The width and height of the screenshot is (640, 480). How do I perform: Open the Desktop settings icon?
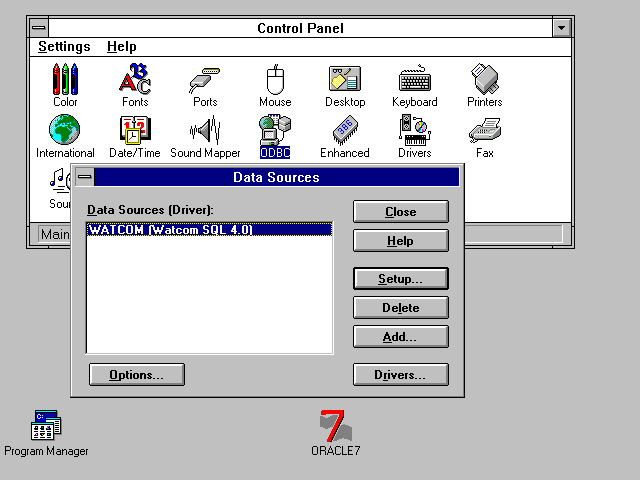tap(345, 79)
